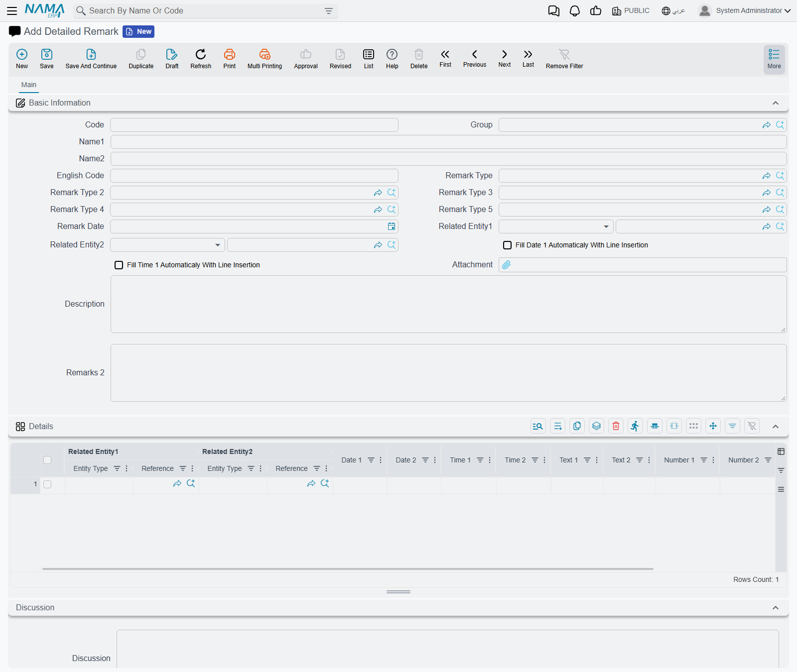The image size is (797, 672).
Task: Click the running-man icon in Details toolbar
Action: (635, 426)
